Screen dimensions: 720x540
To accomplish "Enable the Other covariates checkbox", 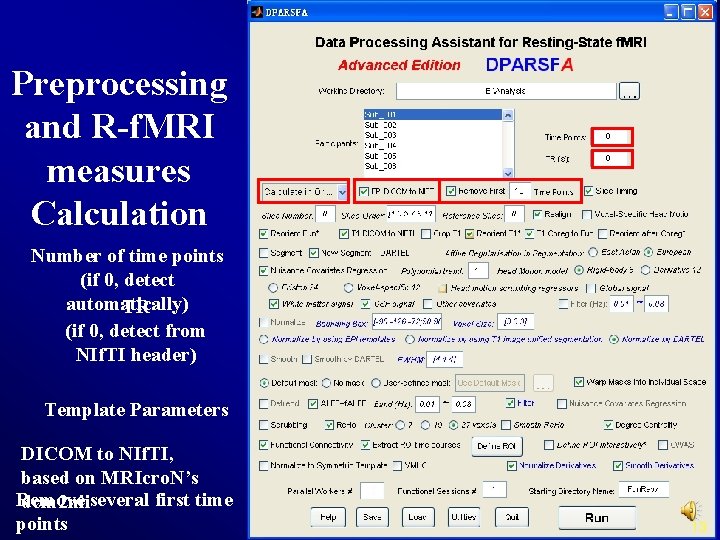I will pyautogui.click(x=428, y=304).
